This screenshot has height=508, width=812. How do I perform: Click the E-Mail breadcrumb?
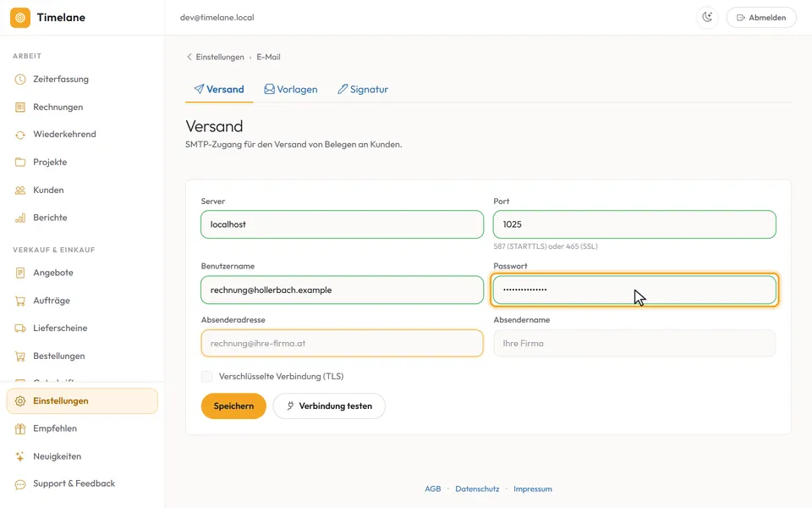(268, 57)
